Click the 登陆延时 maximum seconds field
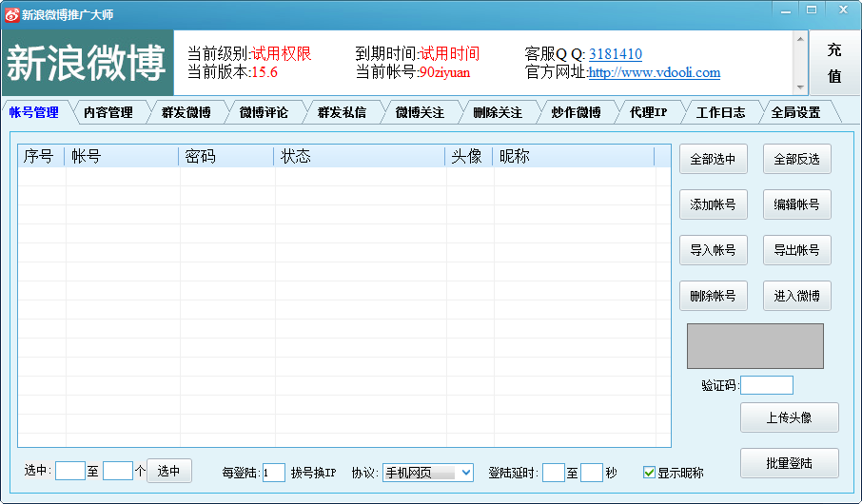Image resolution: width=862 pixels, height=504 pixels. point(592,473)
